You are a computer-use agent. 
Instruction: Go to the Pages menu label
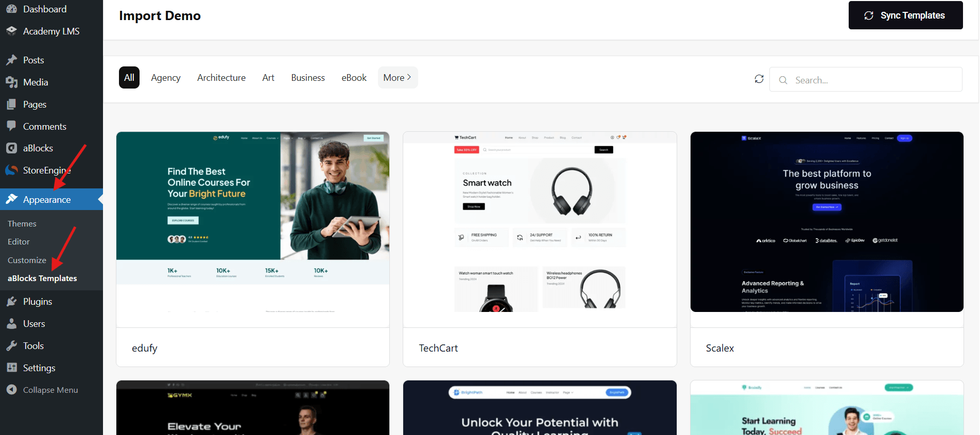click(x=35, y=105)
